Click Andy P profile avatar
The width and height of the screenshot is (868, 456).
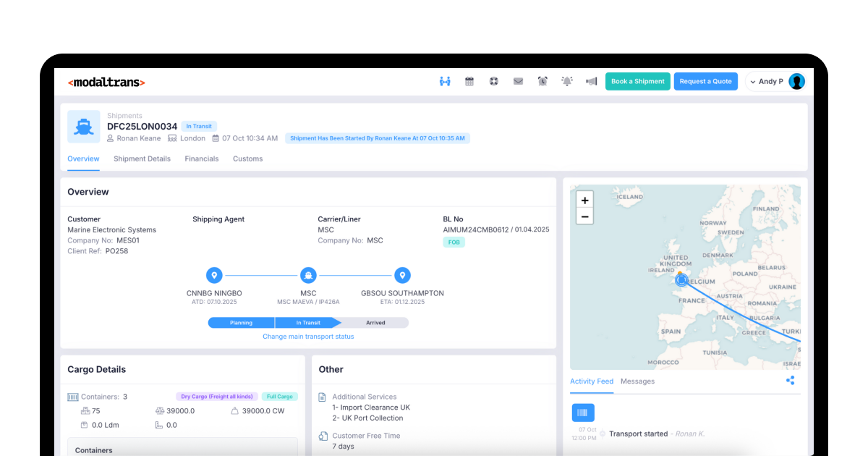click(796, 81)
